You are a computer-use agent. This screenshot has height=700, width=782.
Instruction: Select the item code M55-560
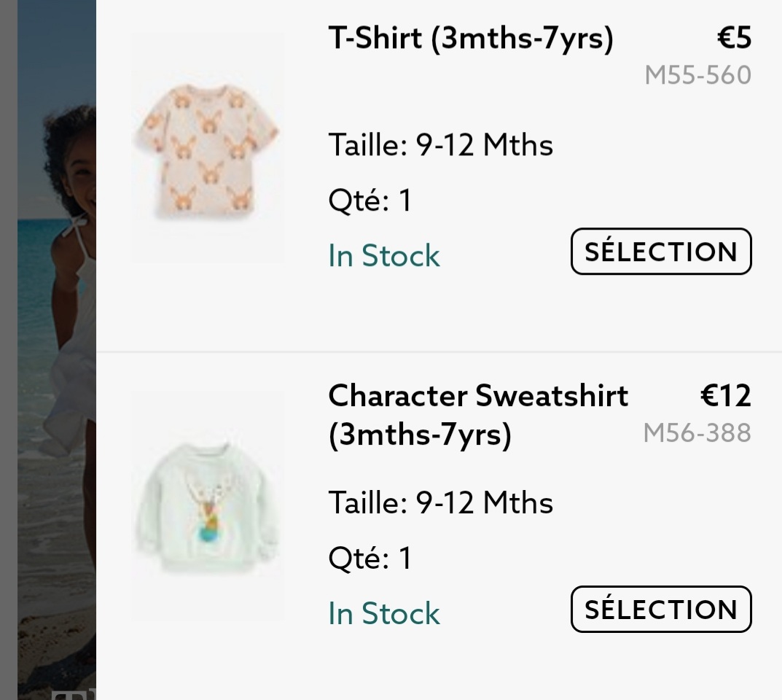tap(697, 75)
